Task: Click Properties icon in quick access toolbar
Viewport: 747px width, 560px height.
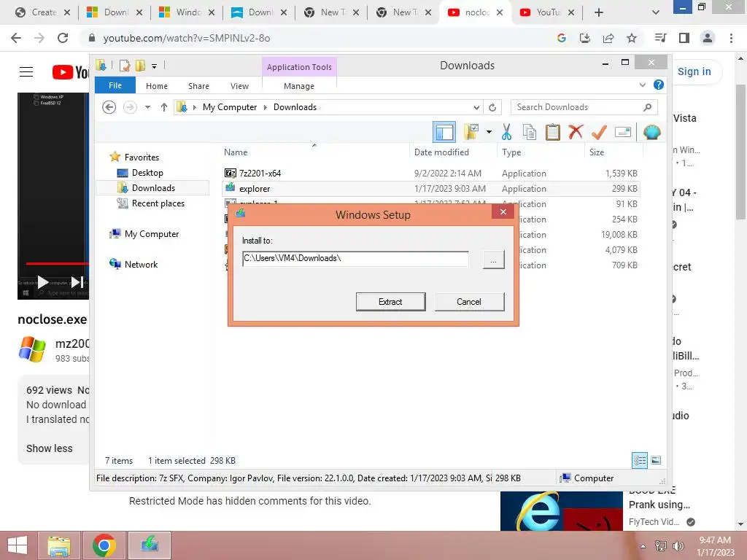Action: pos(124,65)
